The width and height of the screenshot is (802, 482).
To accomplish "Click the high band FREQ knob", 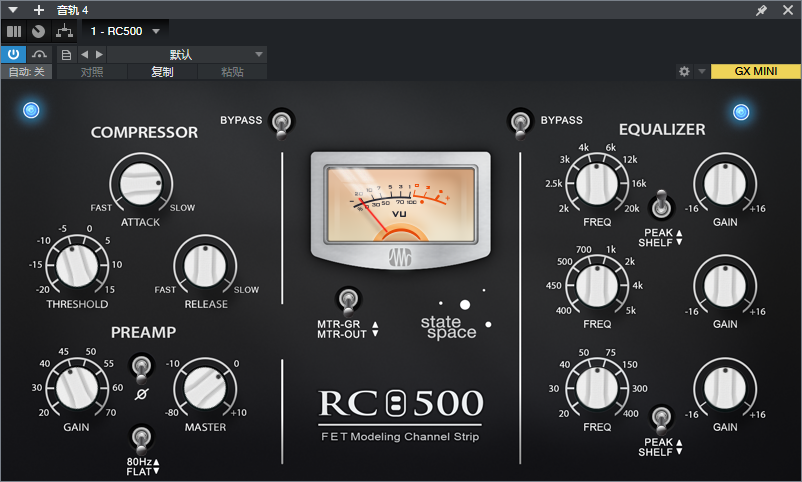I will (597, 183).
